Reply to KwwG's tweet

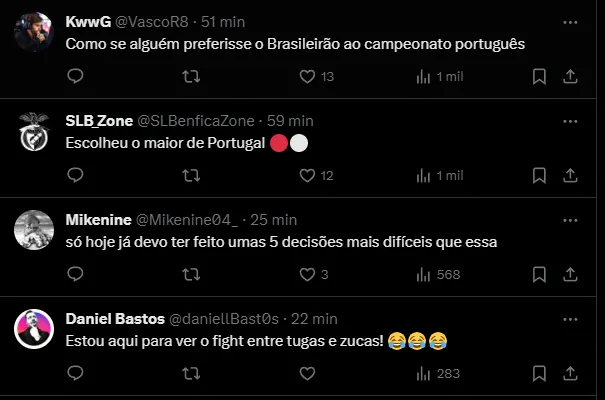[75, 76]
